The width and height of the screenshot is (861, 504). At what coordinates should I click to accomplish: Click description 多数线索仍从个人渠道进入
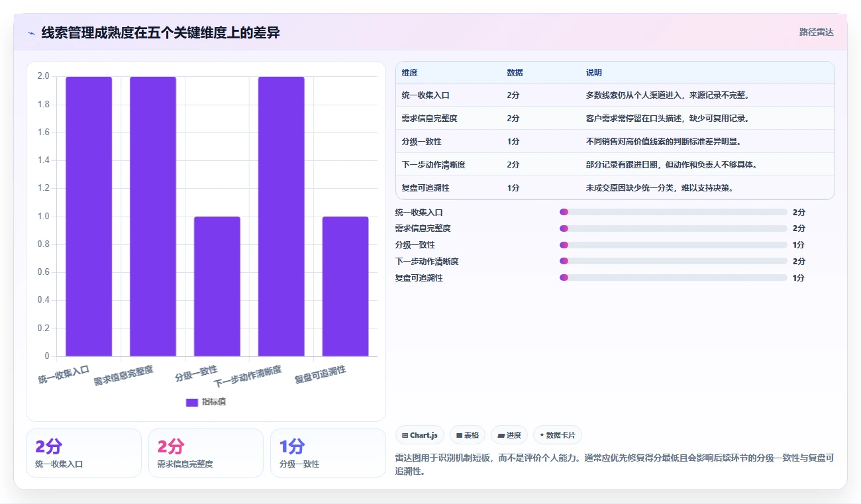click(x=667, y=95)
